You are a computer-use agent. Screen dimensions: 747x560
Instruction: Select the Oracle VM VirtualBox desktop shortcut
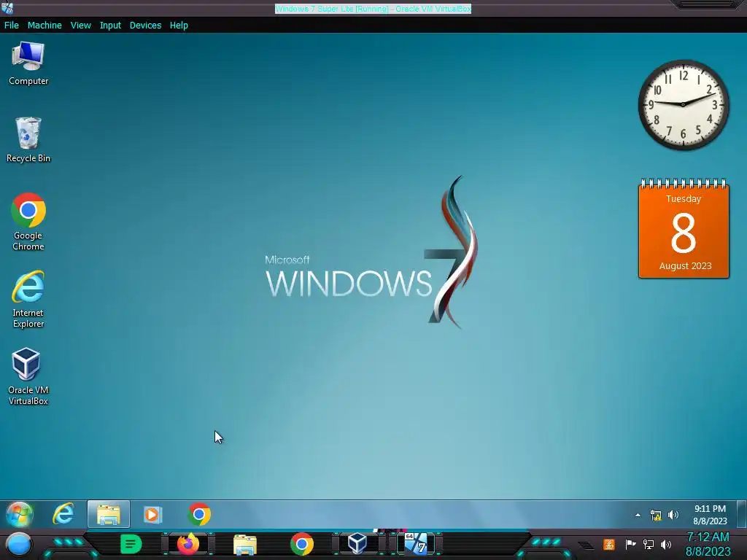[28, 377]
